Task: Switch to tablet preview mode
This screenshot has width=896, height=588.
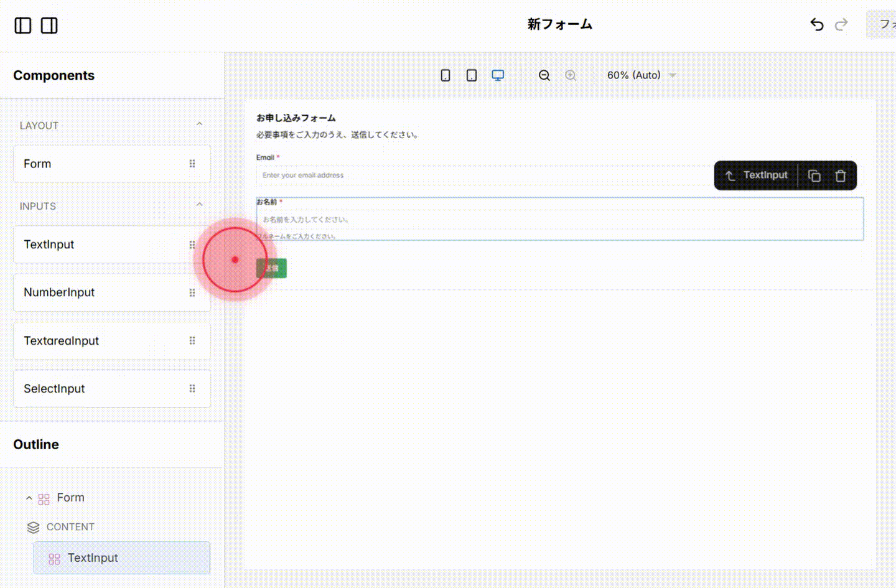Action: (x=471, y=75)
